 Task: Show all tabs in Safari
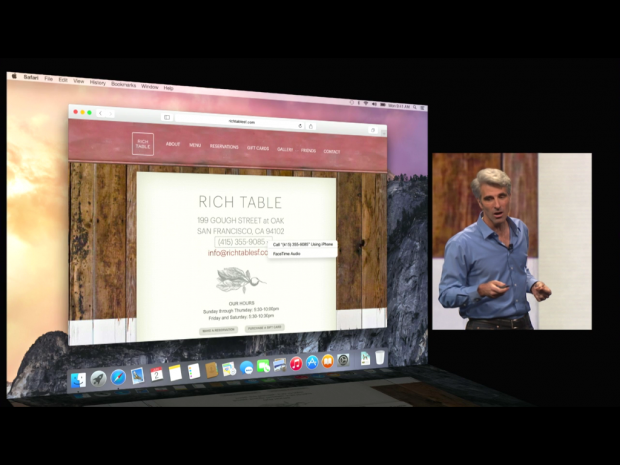click(372, 130)
